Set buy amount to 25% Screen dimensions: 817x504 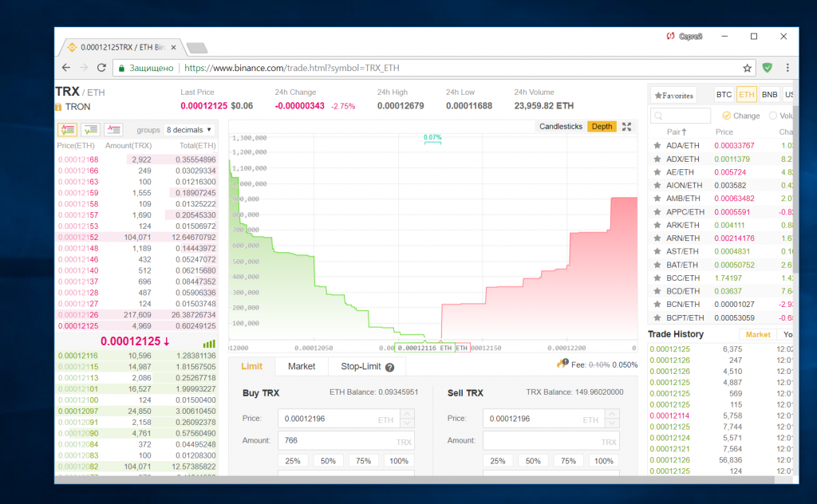[293, 461]
